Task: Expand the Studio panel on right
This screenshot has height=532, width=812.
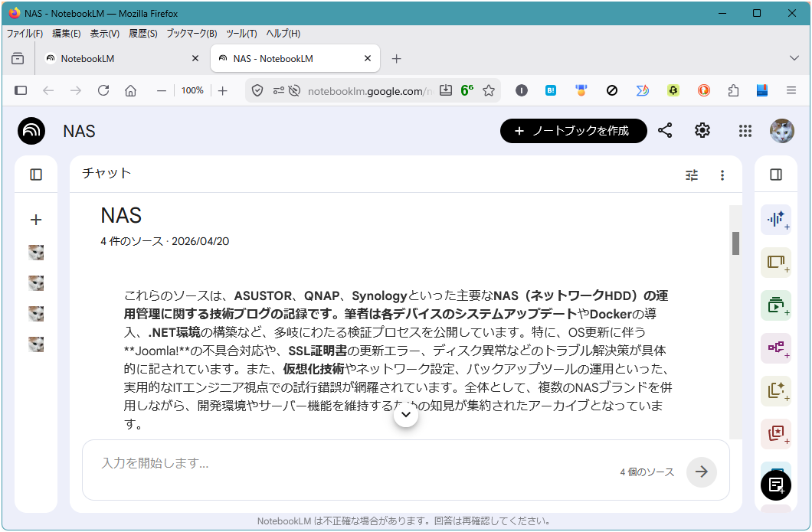Action: (x=776, y=175)
